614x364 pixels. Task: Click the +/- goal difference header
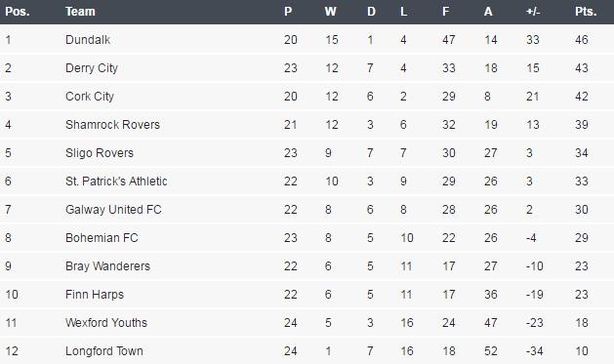[x=533, y=11]
